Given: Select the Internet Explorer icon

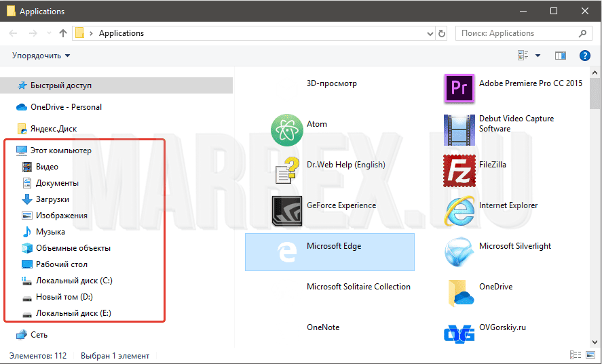Looking at the screenshot, I should point(459,211).
